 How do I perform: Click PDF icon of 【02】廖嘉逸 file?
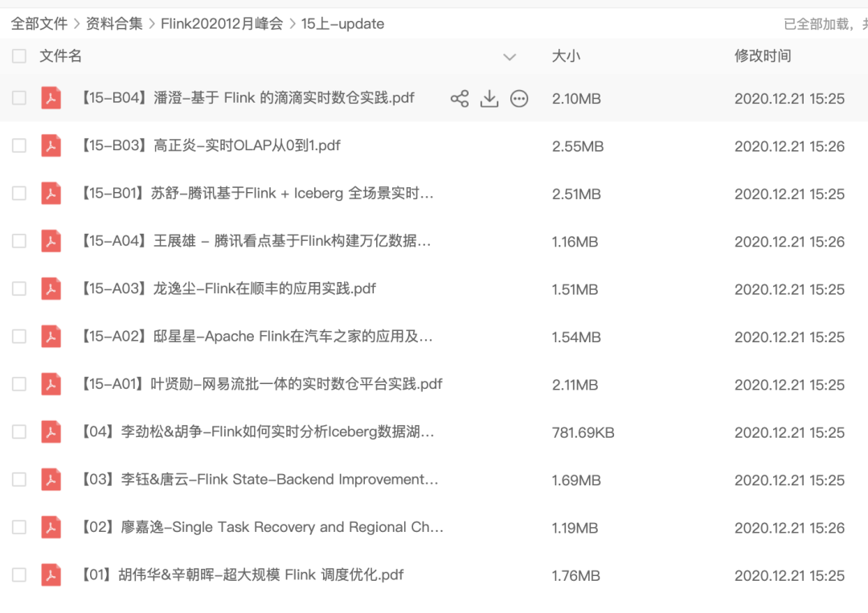51,527
